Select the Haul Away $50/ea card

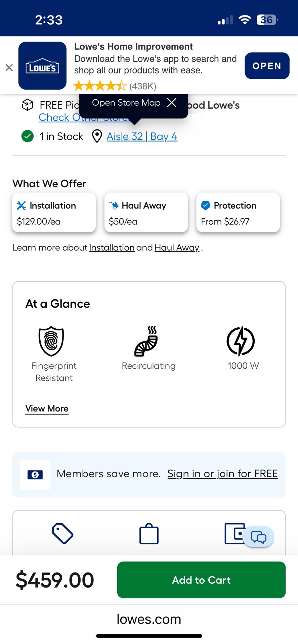click(146, 213)
